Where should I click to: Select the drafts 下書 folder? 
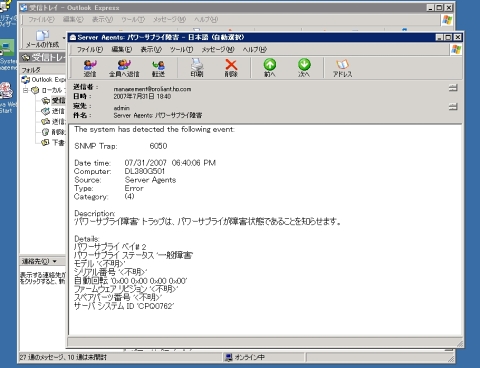(x=46, y=143)
